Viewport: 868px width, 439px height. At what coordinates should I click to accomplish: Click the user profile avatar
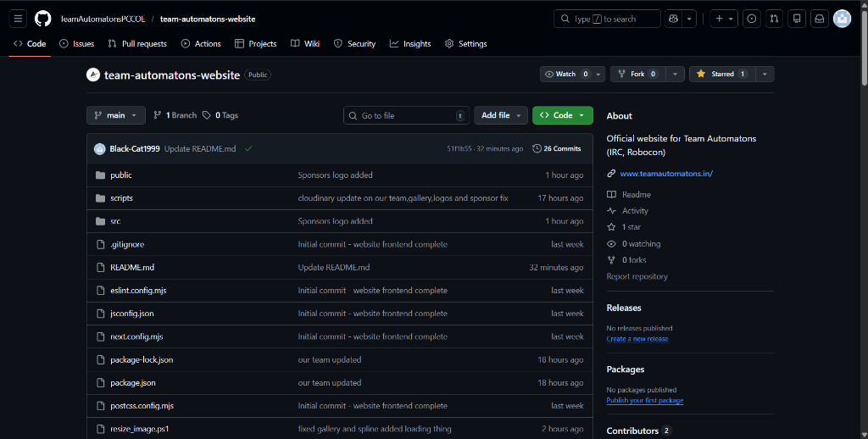pos(842,19)
